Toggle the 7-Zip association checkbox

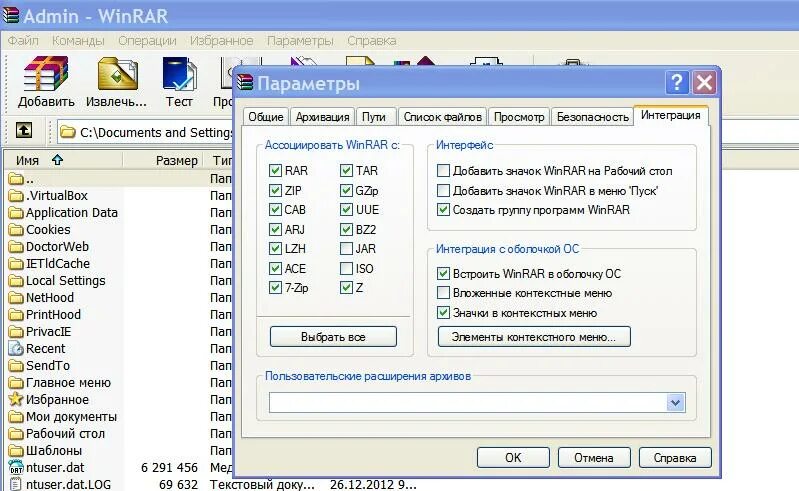[275, 288]
